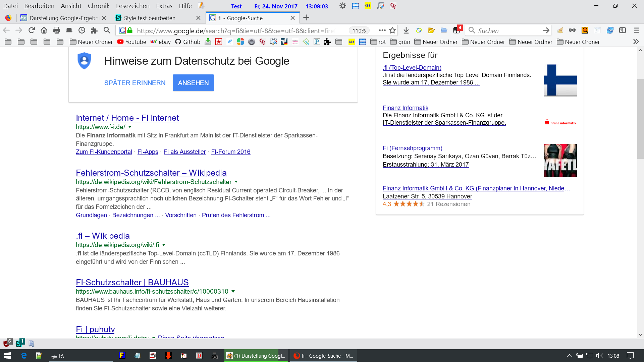
Task: Switch to the Style test bearbeiten tab
Action: pos(150,18)
